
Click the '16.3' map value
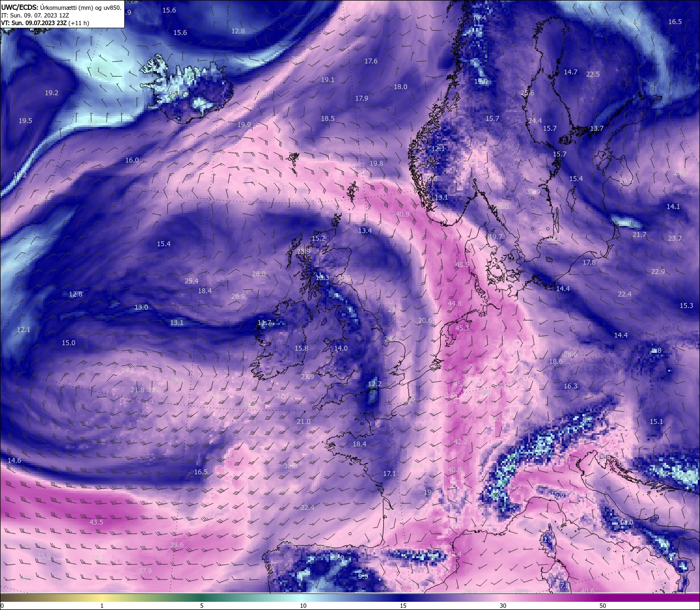[570, 386]
